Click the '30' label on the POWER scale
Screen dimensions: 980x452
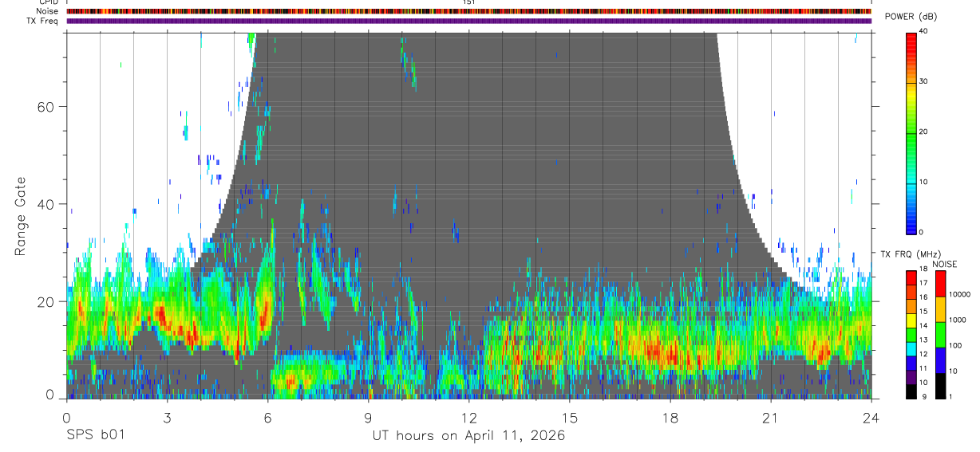[x=924, y=81]
